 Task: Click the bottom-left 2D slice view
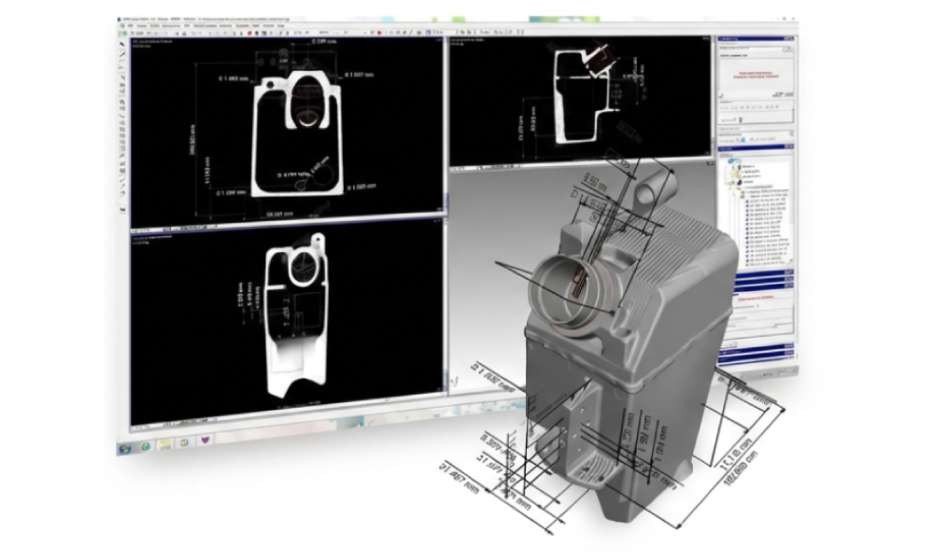click(285, 327)
